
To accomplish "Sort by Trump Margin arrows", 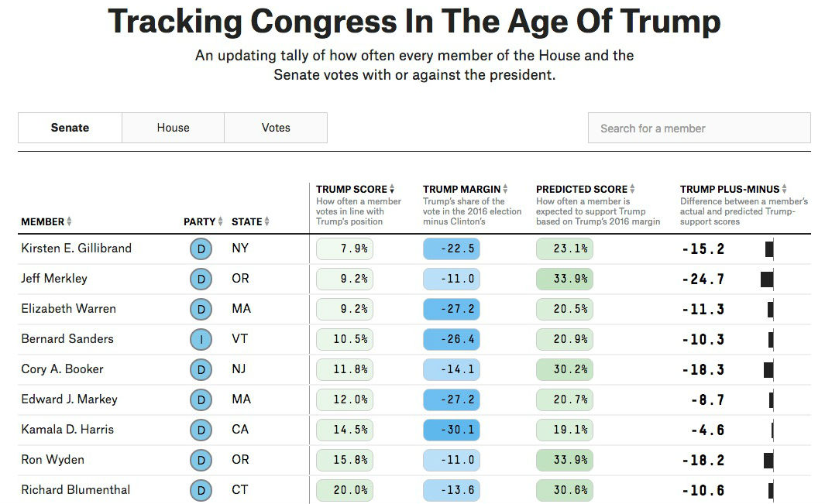I will (505, 189).
